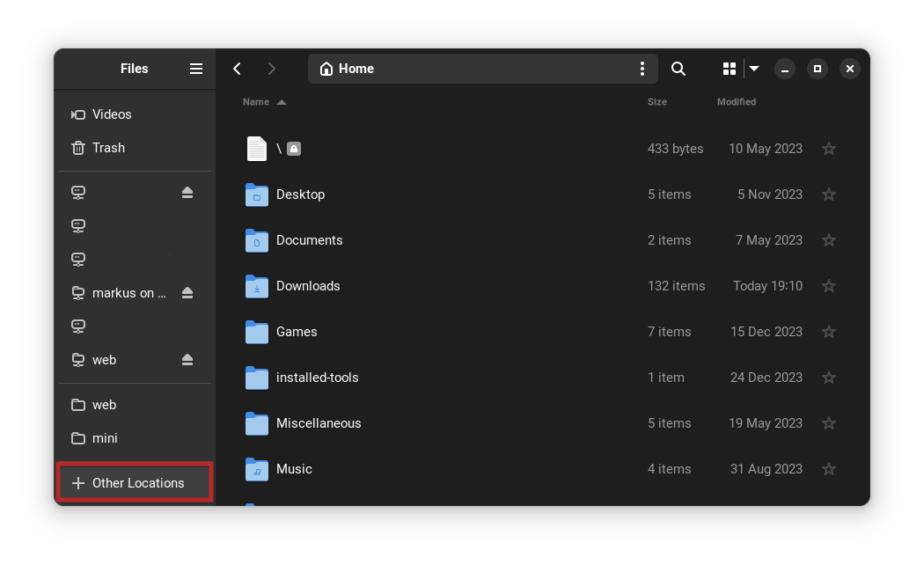The width and height of the screenshot is (924, 565).
Task: Eject the markus network drive
Action: [x=187, y=292]
